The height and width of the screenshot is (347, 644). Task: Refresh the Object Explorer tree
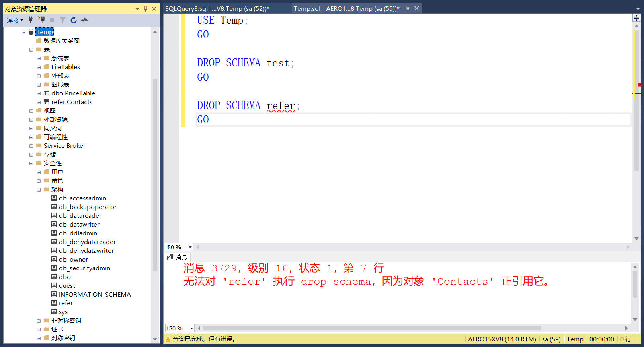[74, 20]
